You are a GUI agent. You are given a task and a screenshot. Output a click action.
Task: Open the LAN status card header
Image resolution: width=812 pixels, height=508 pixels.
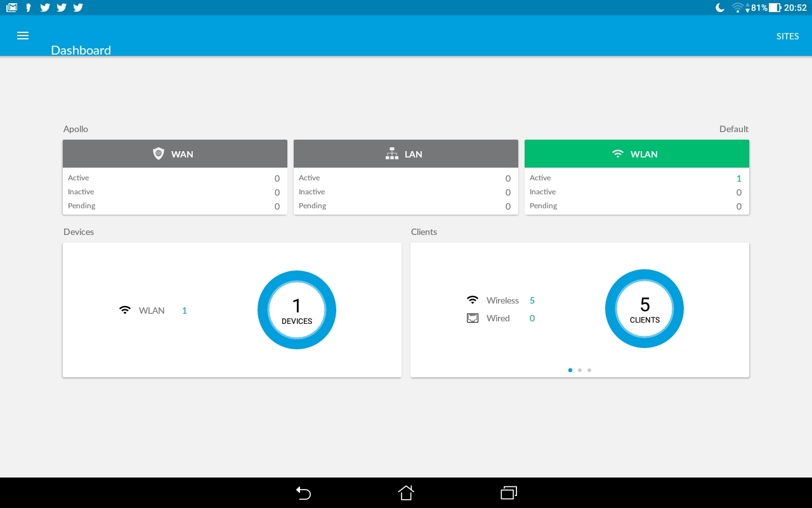(406, 154)
